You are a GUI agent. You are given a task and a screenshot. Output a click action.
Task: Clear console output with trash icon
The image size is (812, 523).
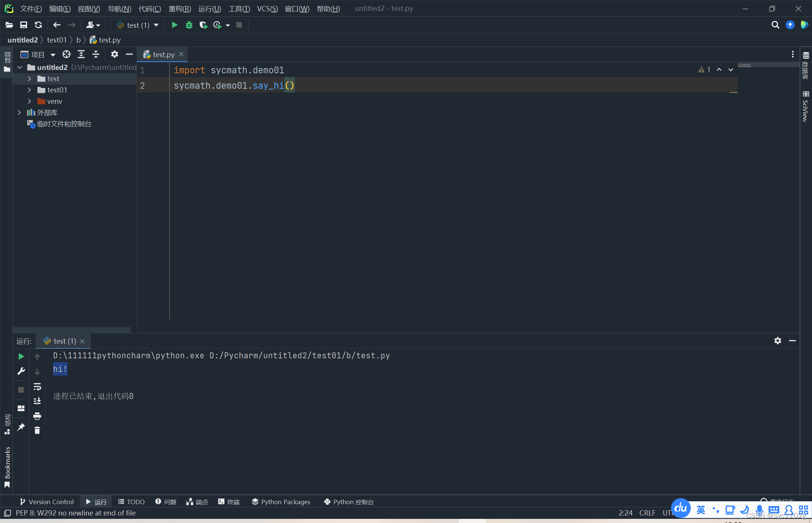click(x=37, y=431)
